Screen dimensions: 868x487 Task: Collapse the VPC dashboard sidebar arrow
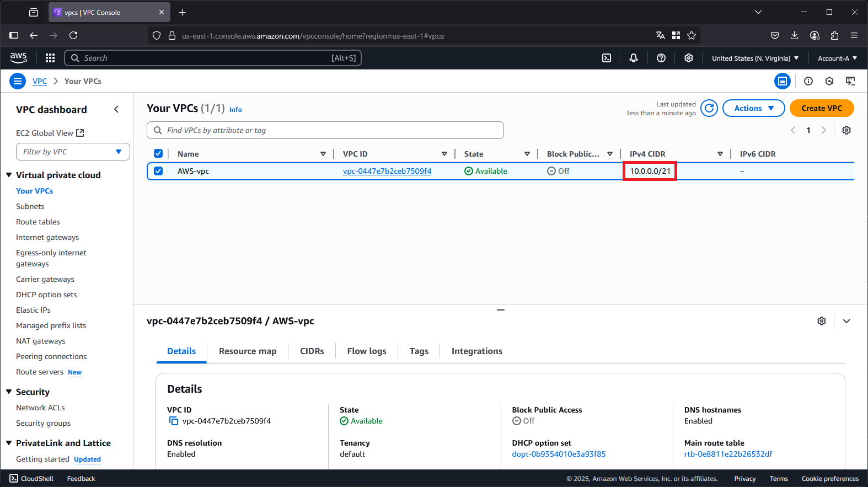pos(116,109)
